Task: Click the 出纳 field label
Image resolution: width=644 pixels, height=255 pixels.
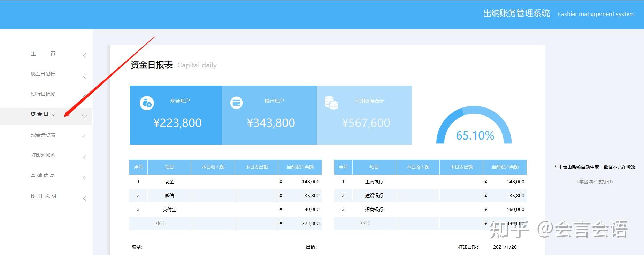Action: [311, 247]
